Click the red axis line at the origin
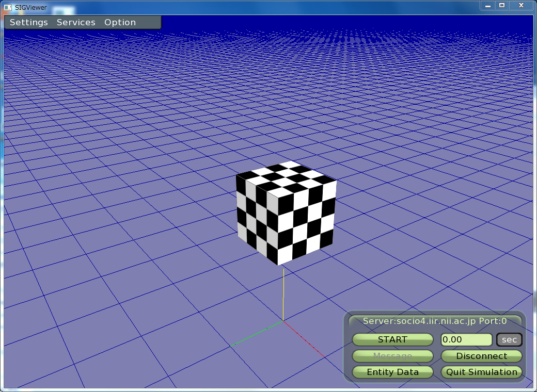The height and width of the screenshot is (392, 537). click(x=306, y=340)
